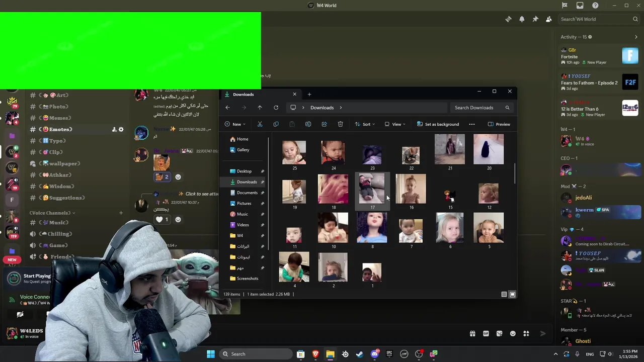Click the Explorer vertical scrollbar
This screenshot has height=362, width=644.
(515, 173)
